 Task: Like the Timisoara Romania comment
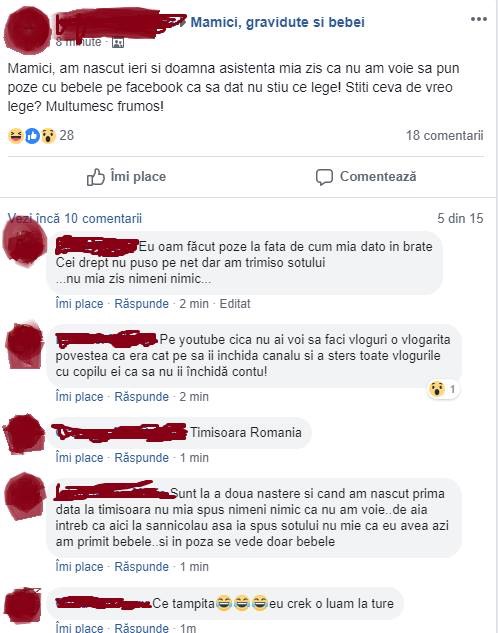[x=80, y=458]
